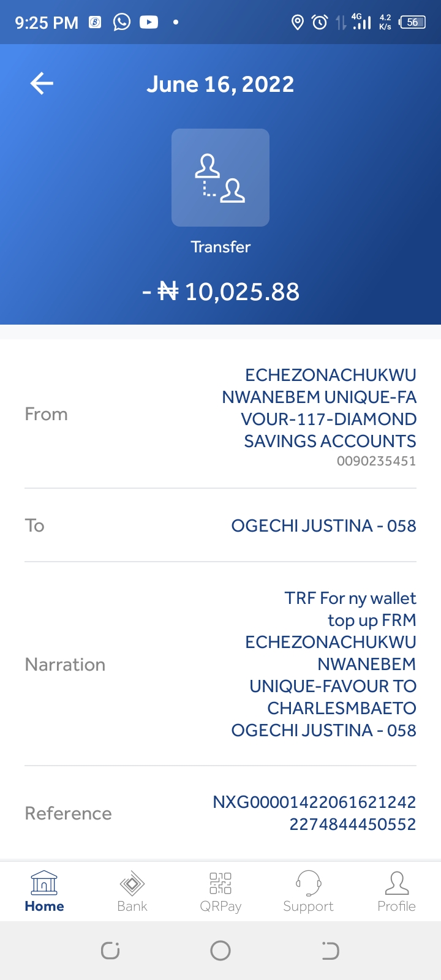Tap the YouTube notification icon

pos(149,23)
